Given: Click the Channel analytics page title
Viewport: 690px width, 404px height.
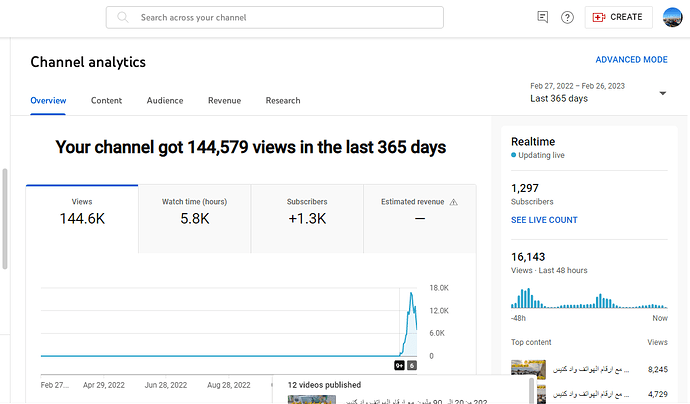Looking at the screenshot, I should (x=88, y=62).
